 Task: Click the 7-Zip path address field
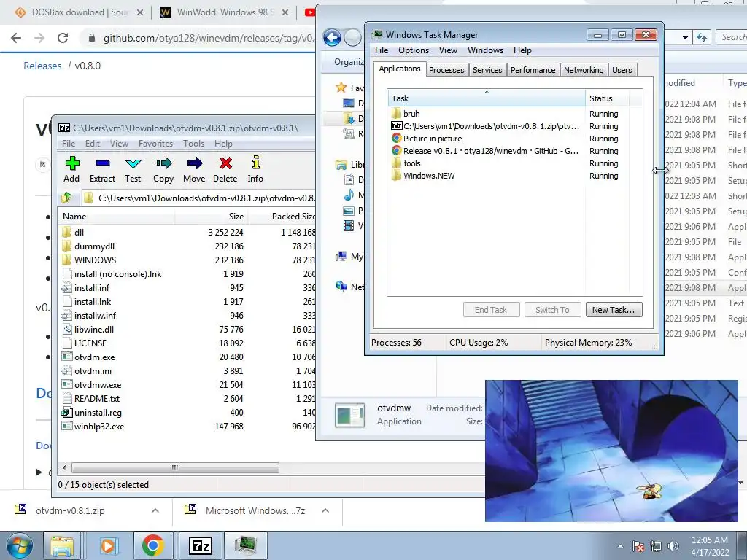point(199,198)
